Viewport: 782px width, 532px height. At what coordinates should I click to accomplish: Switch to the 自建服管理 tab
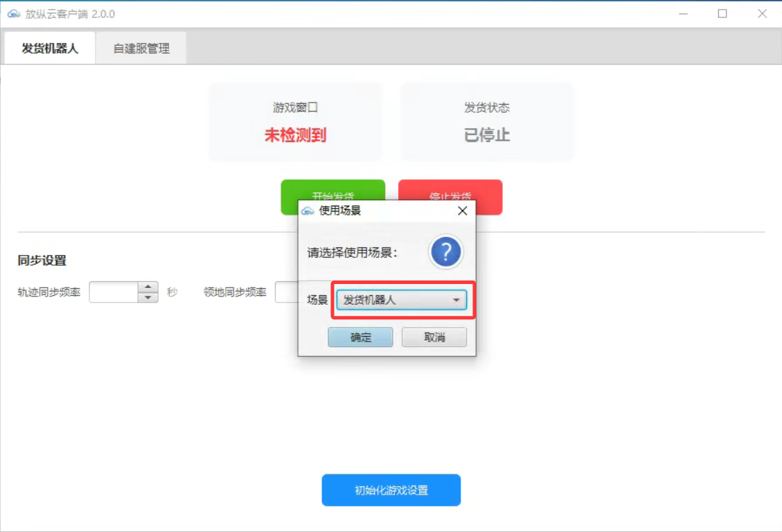pos(141,48)
